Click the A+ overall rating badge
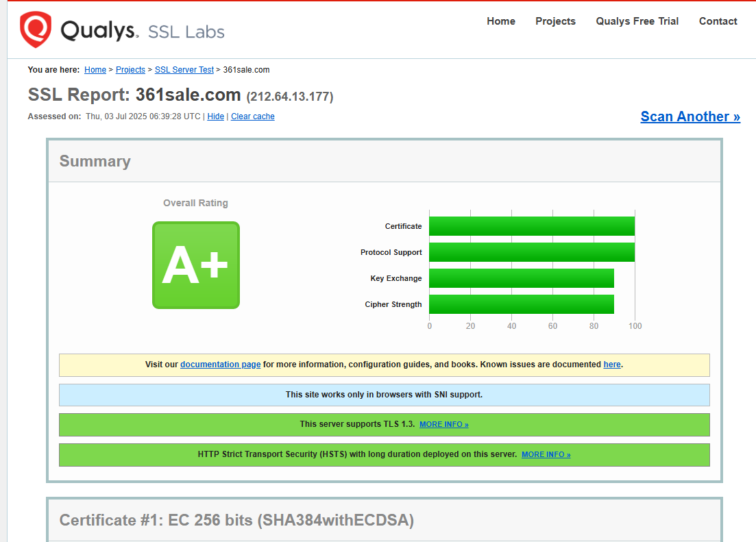Screen dimensions: 756x542 click(x=195, y=265)
